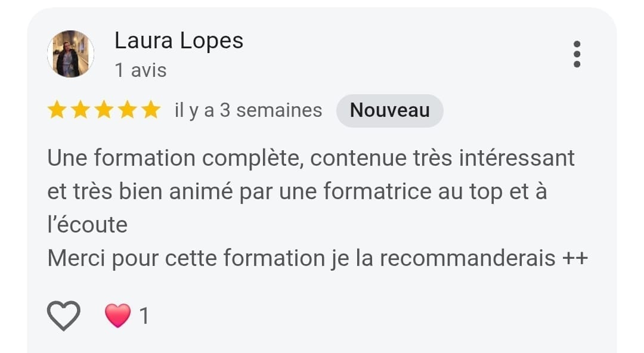
Task: Click the "Nouveau" badge
Action: [389, 111]
